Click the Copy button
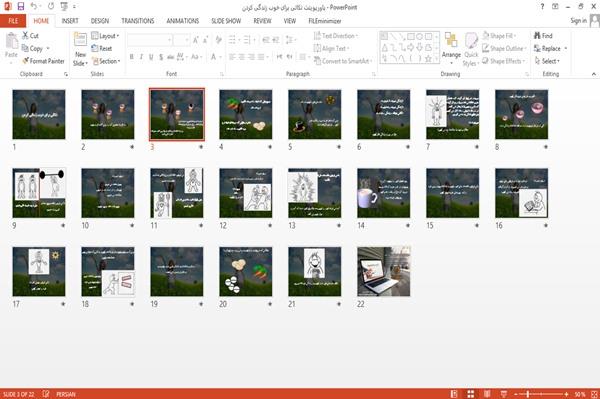The image size is (600, 399). click(x=33, y=48)
